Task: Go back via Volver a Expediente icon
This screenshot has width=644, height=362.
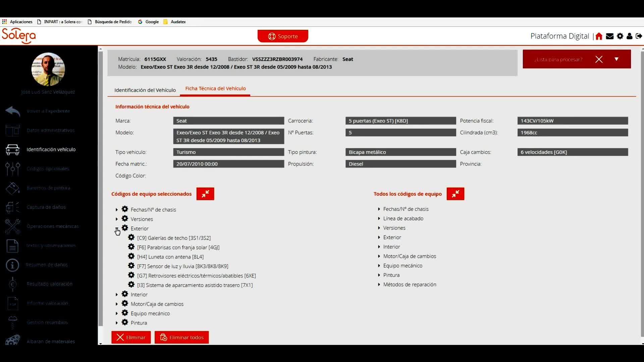Action: [x=13, y=111]
